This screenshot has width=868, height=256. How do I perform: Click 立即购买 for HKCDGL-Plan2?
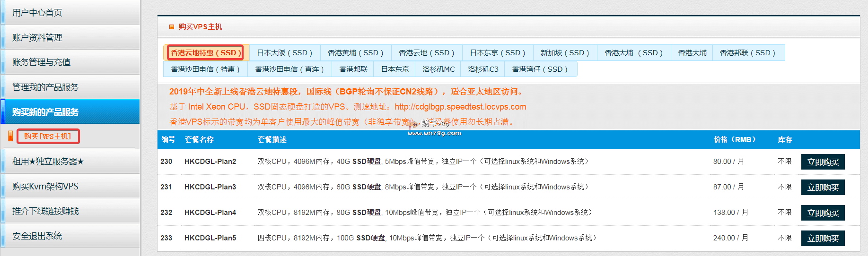click(823, 162)
